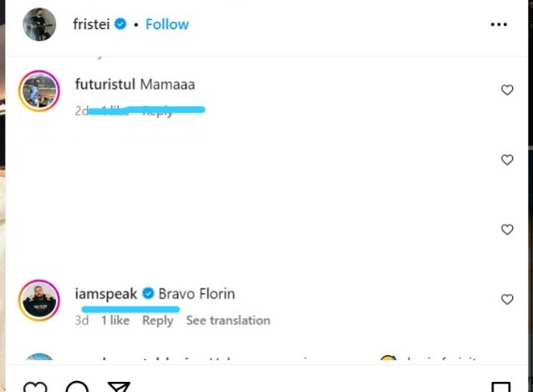Like the post with the bottom heart icon

point(35,388)
